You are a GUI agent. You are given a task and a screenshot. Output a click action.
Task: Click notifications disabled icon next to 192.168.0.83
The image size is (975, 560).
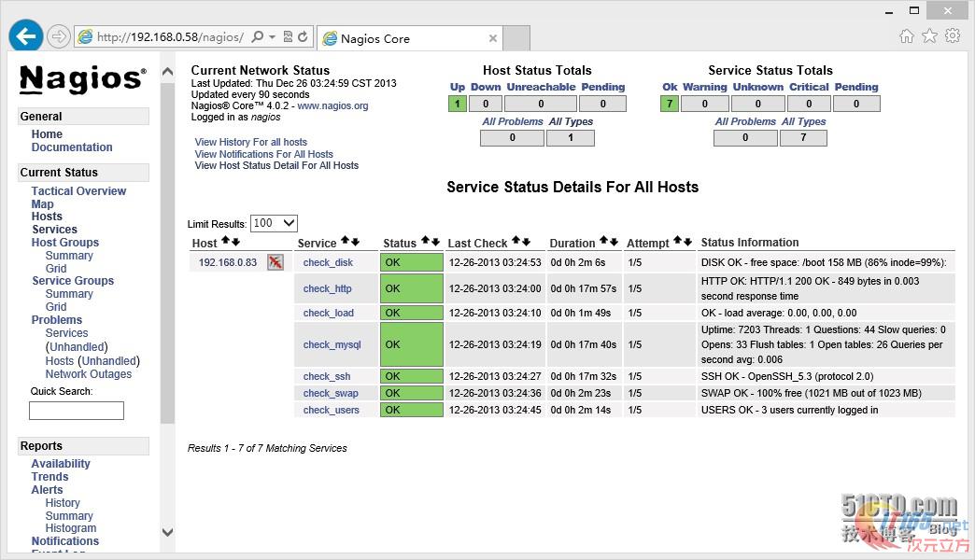pyautogui.click(x=276, y=262)
